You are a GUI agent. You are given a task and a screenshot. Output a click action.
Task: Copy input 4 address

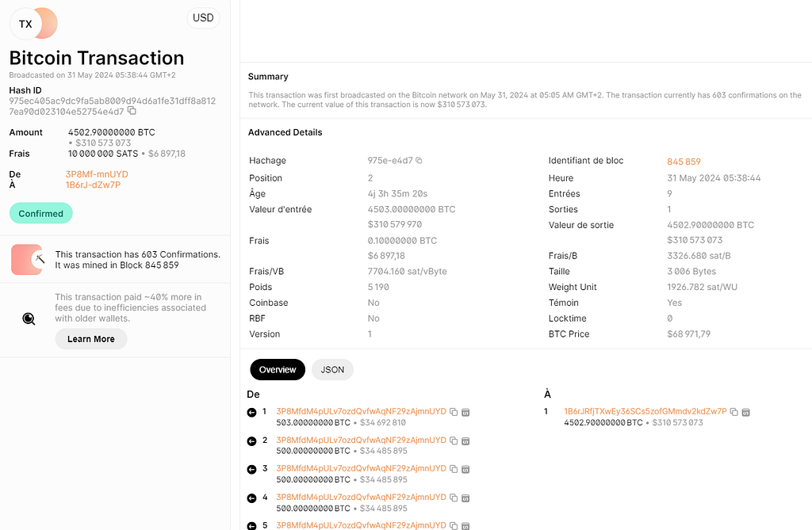[x=454, y=498]
